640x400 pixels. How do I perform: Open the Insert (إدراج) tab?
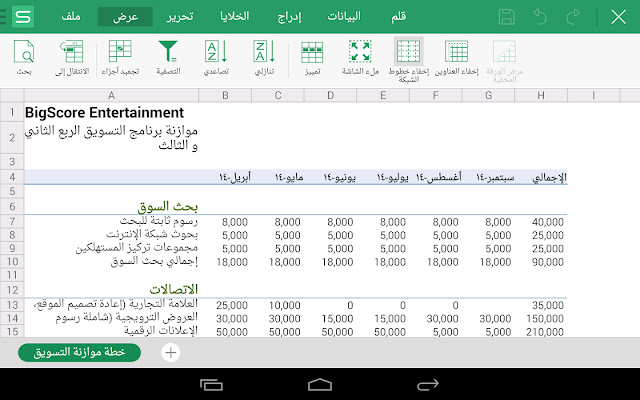click(x=289, y=17)
